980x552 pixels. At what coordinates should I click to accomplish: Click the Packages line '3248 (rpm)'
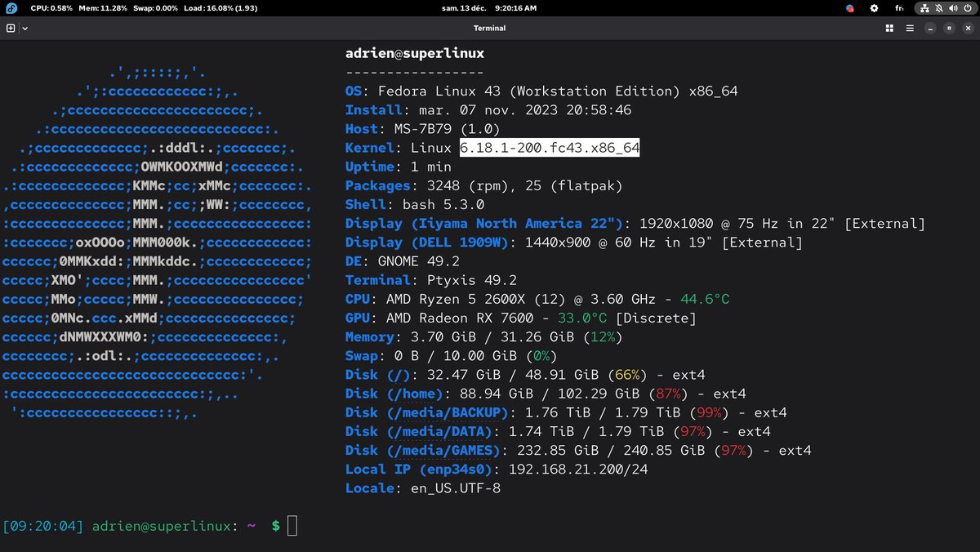coord(483,185)
